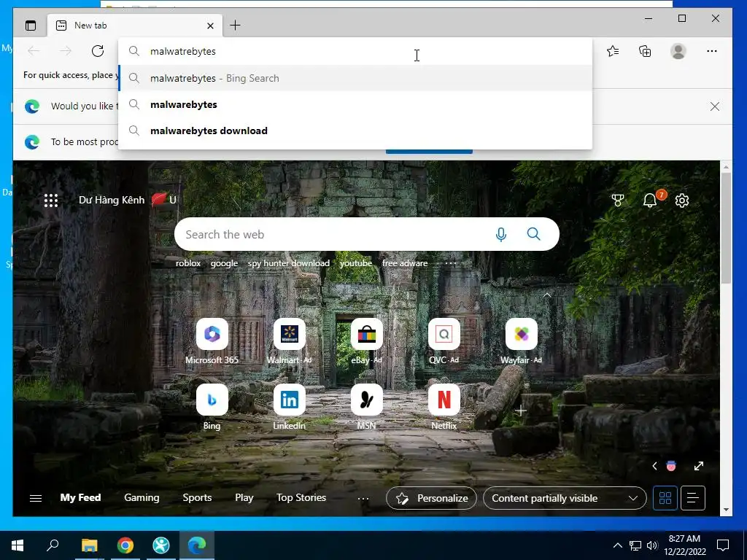747x560 pixels.
Task: Open page settings gear icon
Action: 682,201
